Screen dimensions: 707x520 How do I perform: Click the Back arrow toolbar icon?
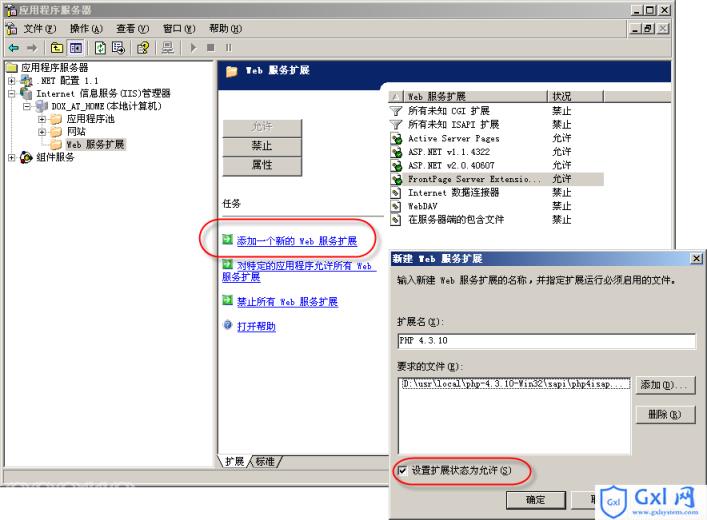point(14,47)
